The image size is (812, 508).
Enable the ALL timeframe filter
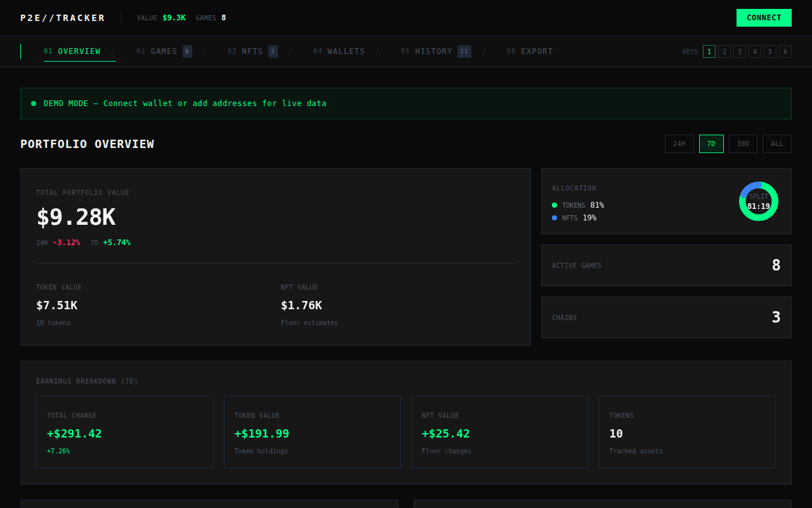pos(776,144)
